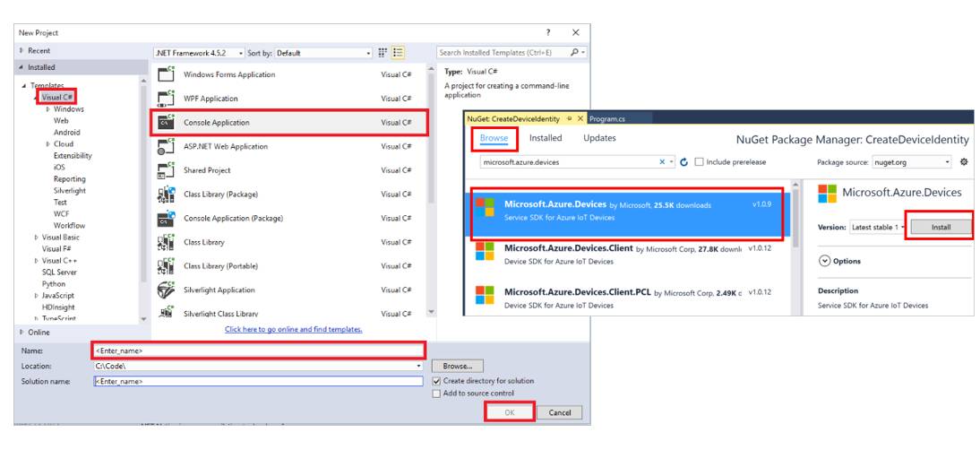Image resolution: width=980 pixels, height=450 pixels.
Task: Click the project Name input field
Action: click(x=259, y=350)
